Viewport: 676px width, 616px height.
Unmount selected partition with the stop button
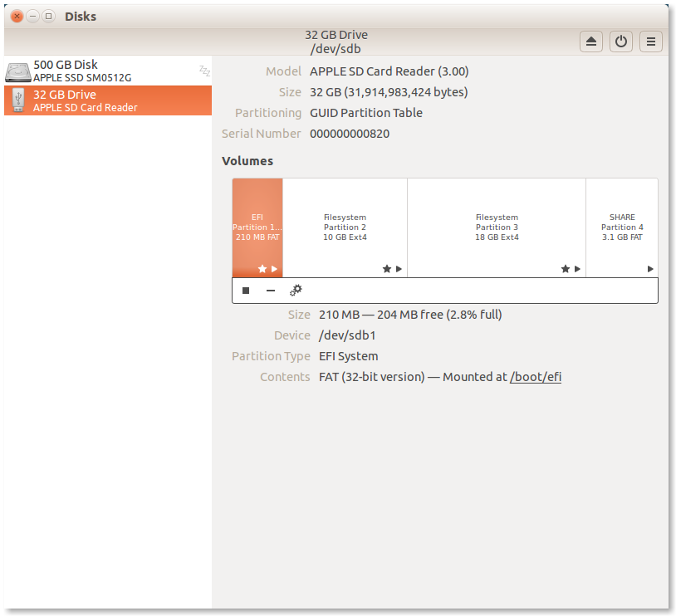pos(246,291)
